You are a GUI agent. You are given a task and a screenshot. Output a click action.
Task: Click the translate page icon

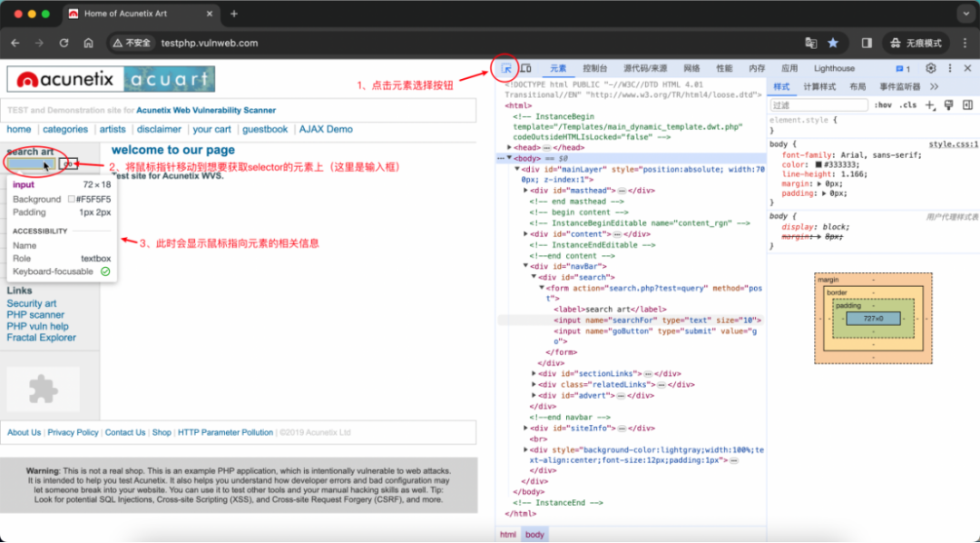(x=811, y=44)
